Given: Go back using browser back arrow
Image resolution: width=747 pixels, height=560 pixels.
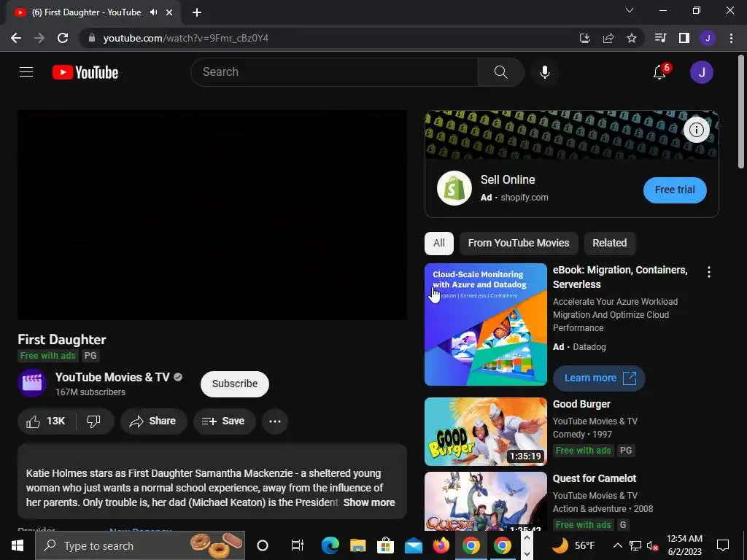Looking at the screenshot, I should (x=16, y=38).
